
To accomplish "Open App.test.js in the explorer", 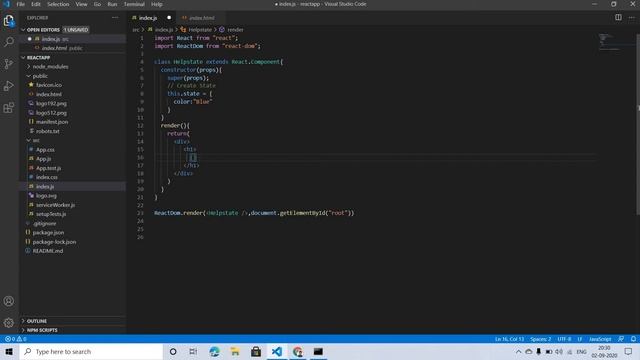I will 48,168.
